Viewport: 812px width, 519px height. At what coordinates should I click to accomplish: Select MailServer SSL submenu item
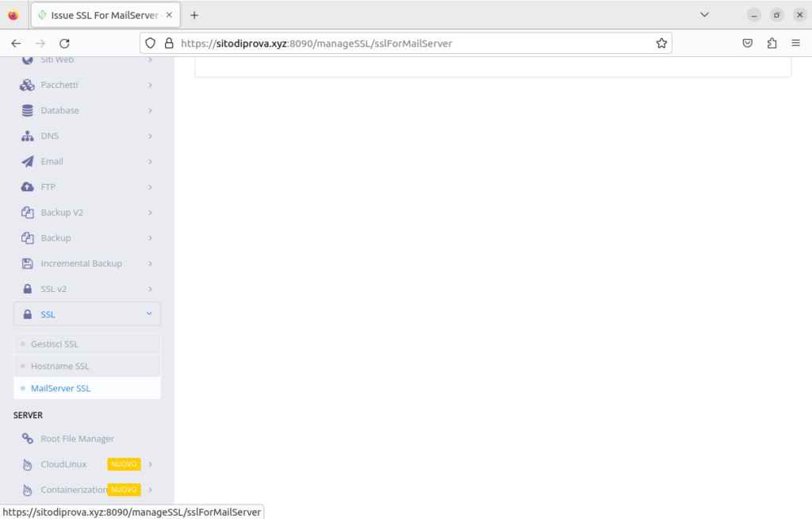87,388
